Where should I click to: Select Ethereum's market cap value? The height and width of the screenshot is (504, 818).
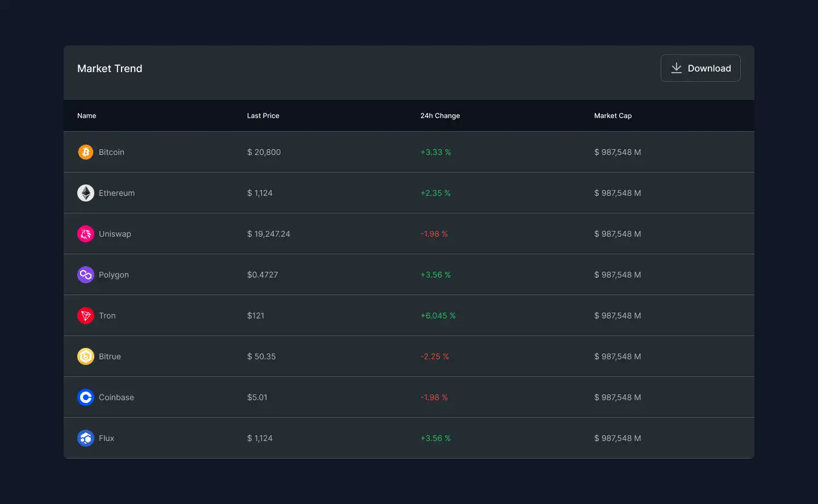pyautogui.click(x=617, y=193)
